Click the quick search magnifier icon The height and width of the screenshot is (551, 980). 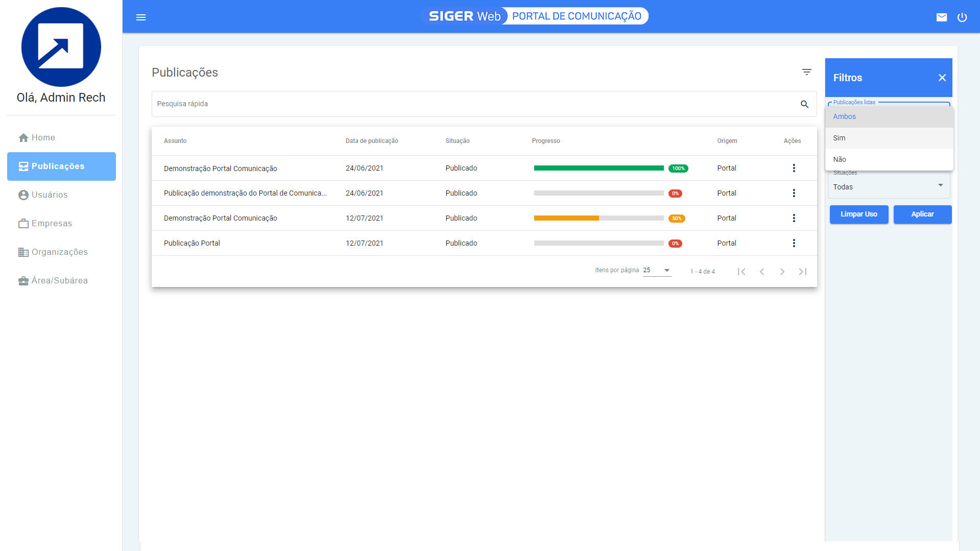(804, 104)
